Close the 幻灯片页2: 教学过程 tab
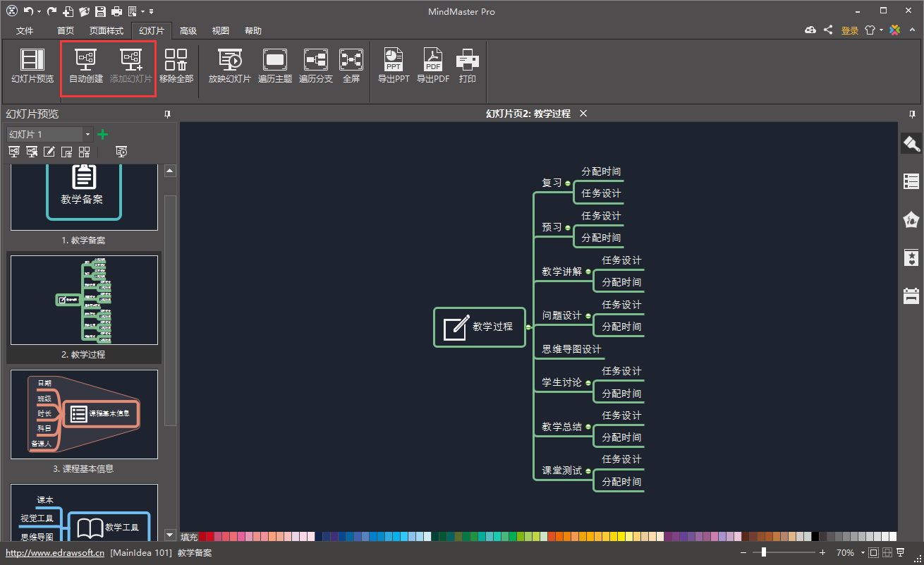This screenshot has height=565, width=924. 583,114
